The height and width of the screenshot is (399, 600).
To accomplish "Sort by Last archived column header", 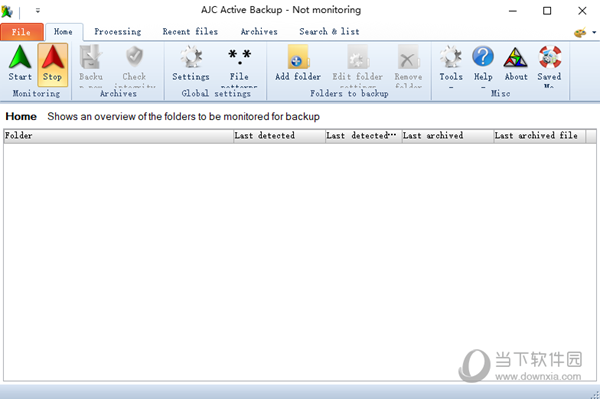I will pos(448,136).
